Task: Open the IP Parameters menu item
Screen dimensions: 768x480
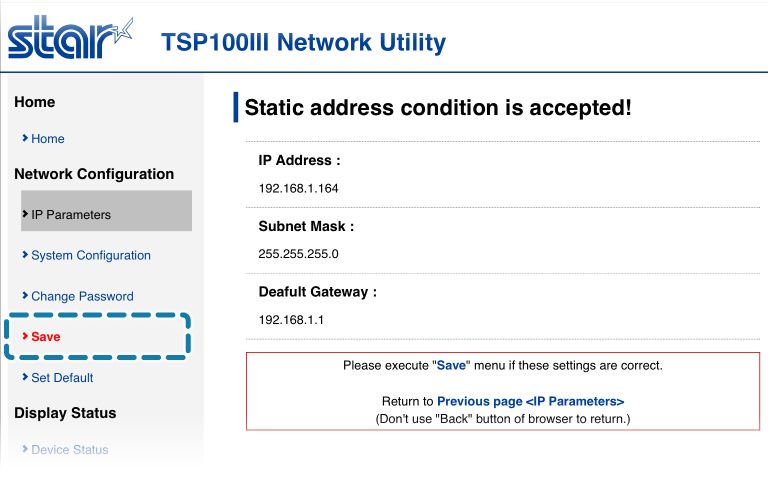Action: pyautogui.click(x=71, y=215)
